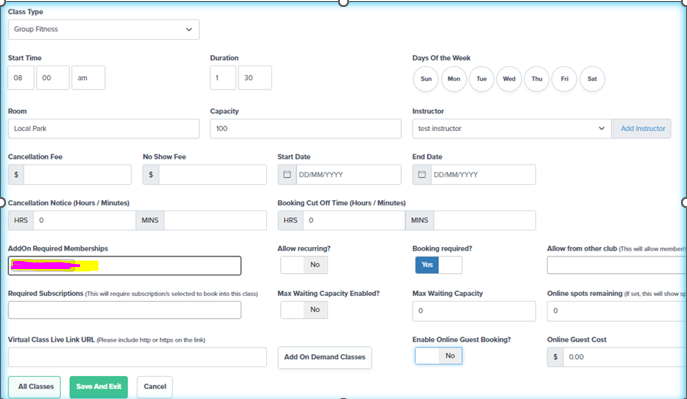
Task: Click the AddOn Required Memberships field
Action: click(x=124, y=266)
